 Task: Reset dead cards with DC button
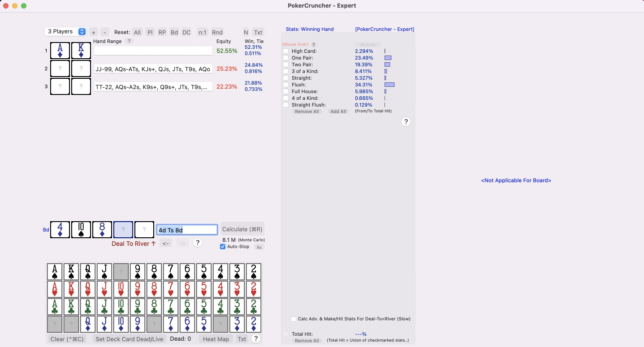click(x=186, y=32)
